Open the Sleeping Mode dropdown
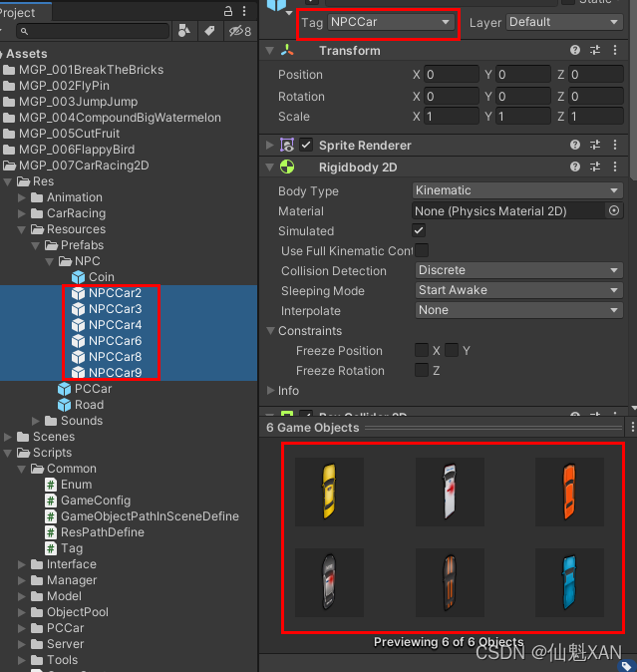Screen dimensions: 637x672 pos(518,290)
